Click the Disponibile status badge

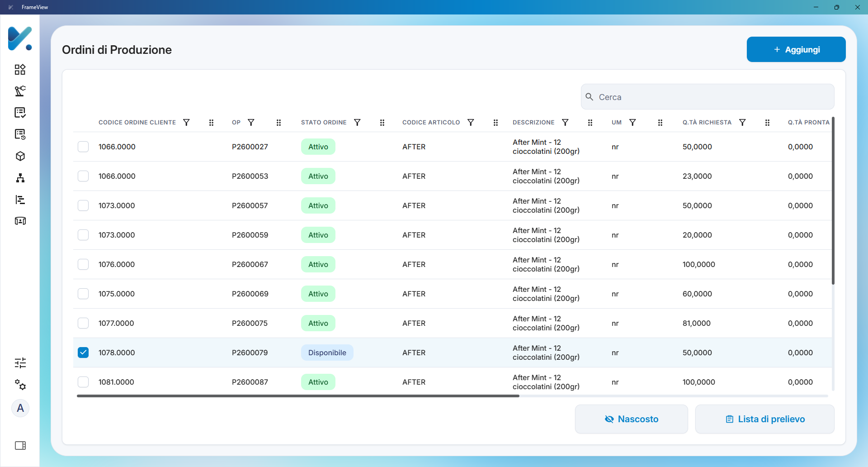tap(327, 353)
